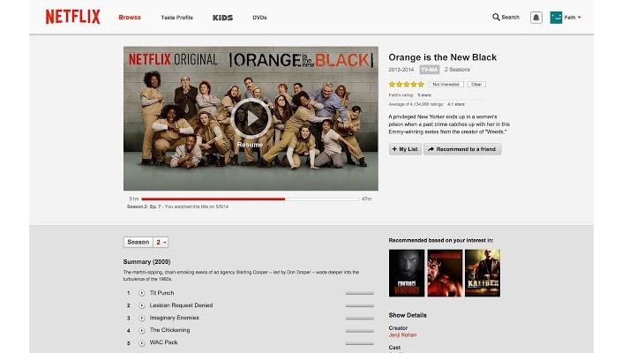This screenshot has width=644, height=353.
Task: Click the Show Details heading
Action: (408, 315)
